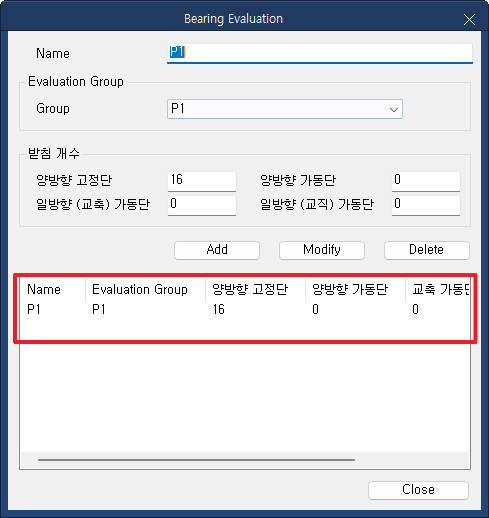The height and width of the screenshot is (518, 489).
Task: Click the 양방향 가동단 count field
Action: pos(426,181)
